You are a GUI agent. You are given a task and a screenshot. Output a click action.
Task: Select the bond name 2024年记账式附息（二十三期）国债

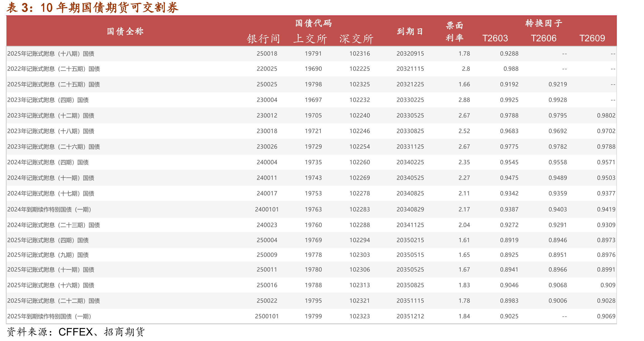coord(54,225)
